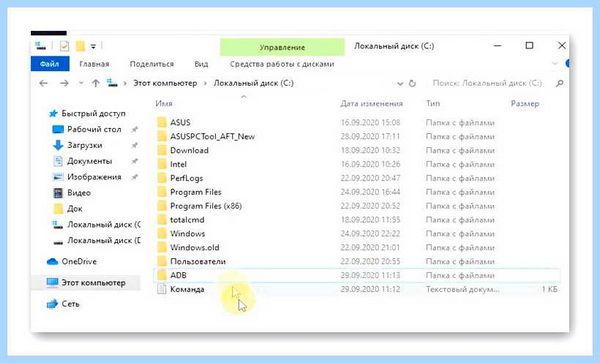Select the Команда text document icon
Image resolution: width=600 pixels, height=363 pixels.
[x=162, y=289]
